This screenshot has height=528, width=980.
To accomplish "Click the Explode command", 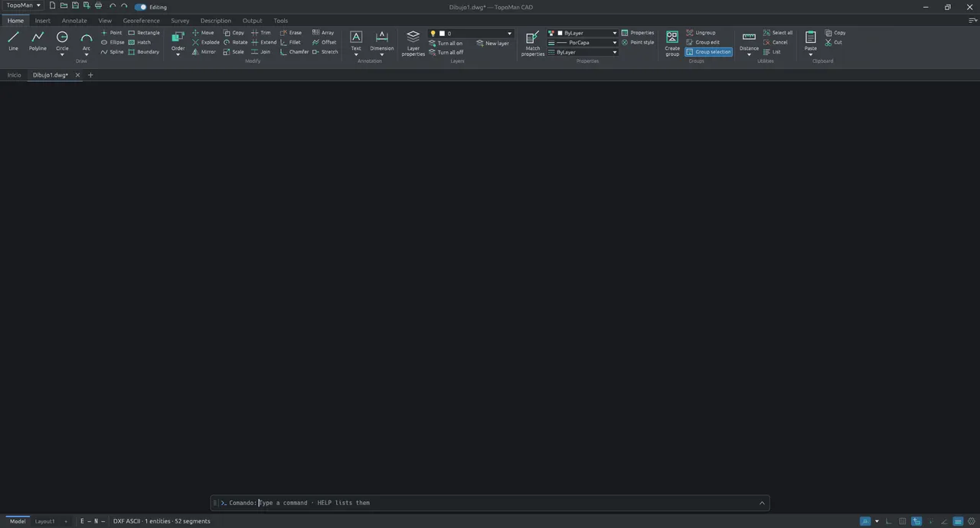I will coord(205,42).
